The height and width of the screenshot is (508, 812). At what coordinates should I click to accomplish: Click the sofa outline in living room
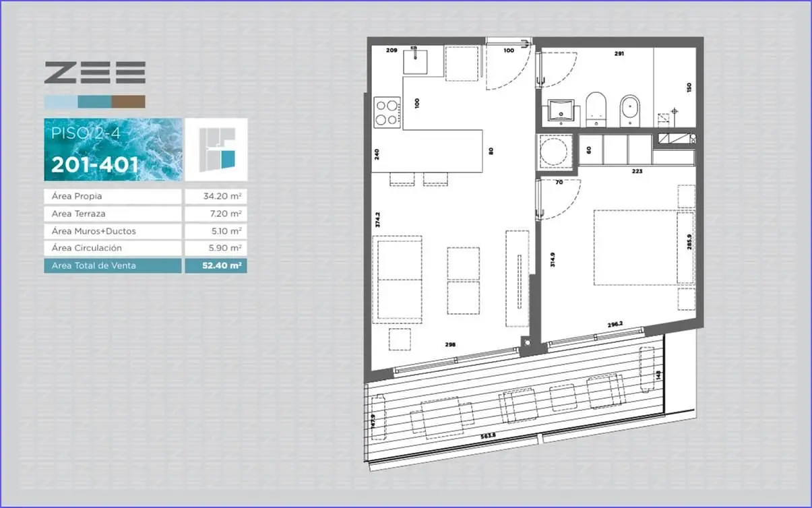click(x=399, y=280)
